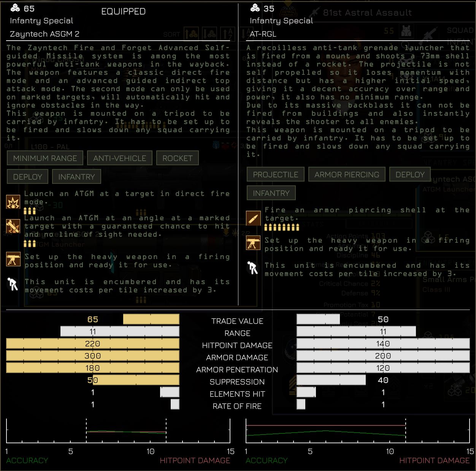Click the ARMOR PENETRATION stat label
This screenshot has width=476, height=471.
pos(237,370)
